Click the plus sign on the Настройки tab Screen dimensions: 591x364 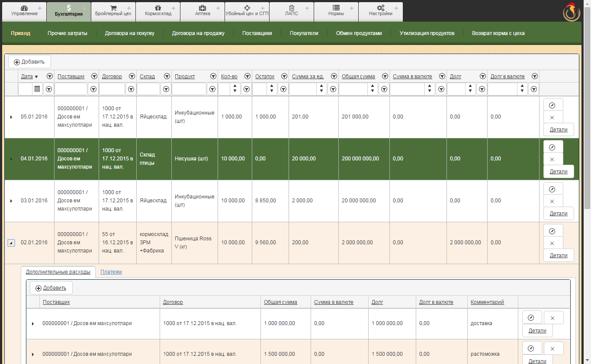(396, 8)
